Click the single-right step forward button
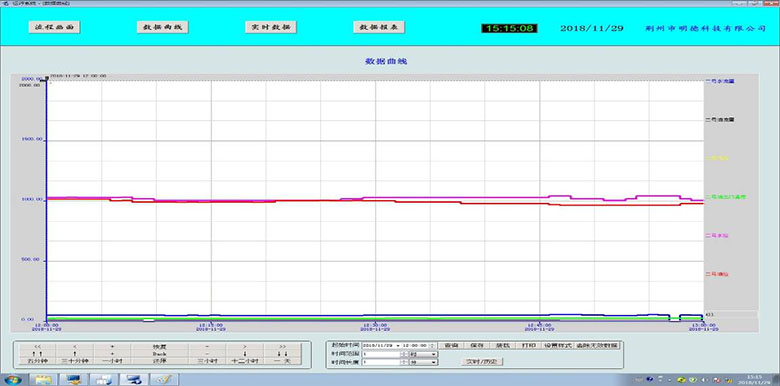Image resolution: width=780 pixels, height=386 pixels. 245,346
